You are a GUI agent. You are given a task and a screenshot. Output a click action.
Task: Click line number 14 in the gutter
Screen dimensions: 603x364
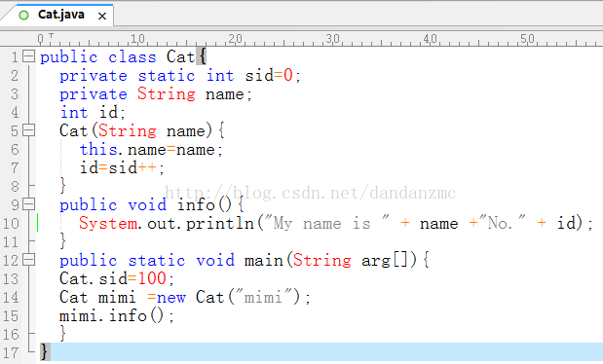coord(11,297)
